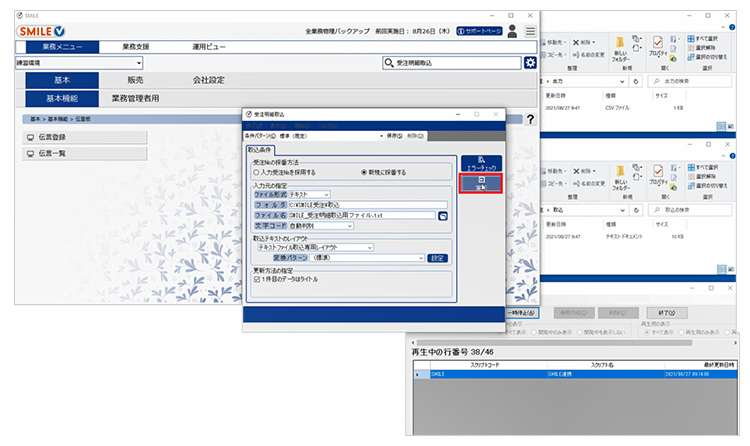Open the user account profile icon
750x446 pixels.
(512, 32)
